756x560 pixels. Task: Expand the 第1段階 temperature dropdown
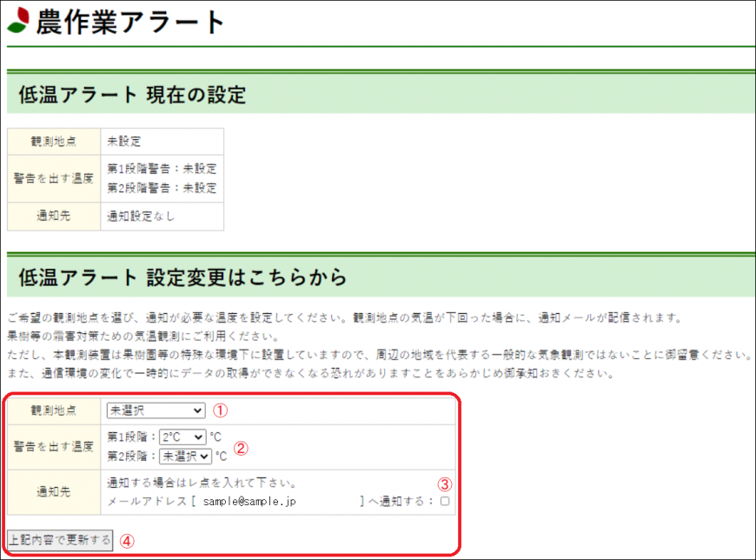coord(182,437)
